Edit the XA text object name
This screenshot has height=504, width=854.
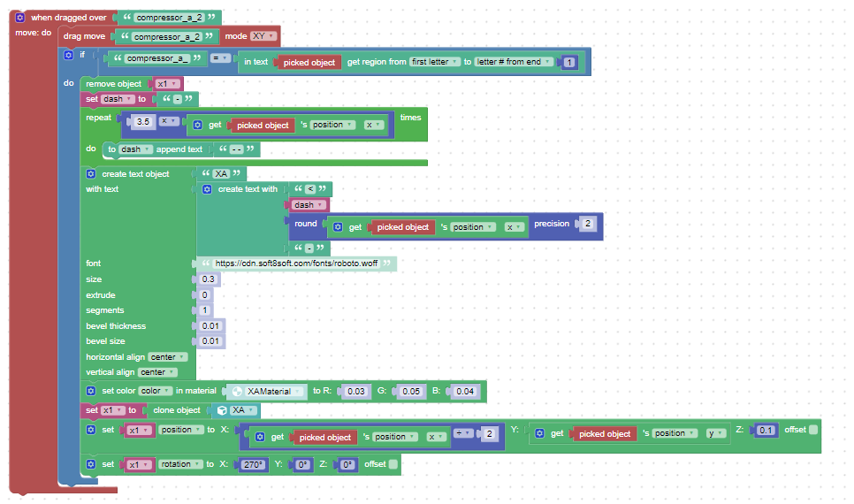(x=221, y=174)
